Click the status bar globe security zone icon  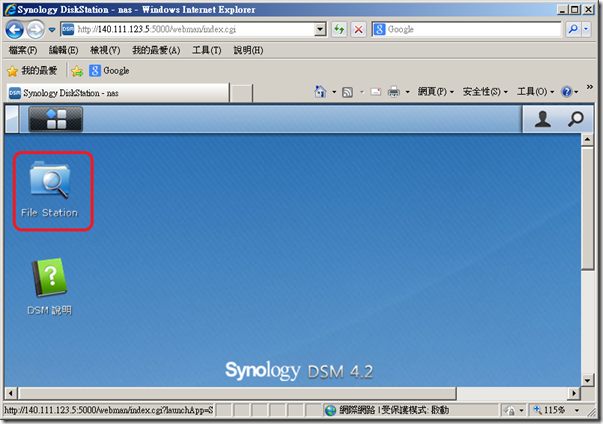point(330,411)
